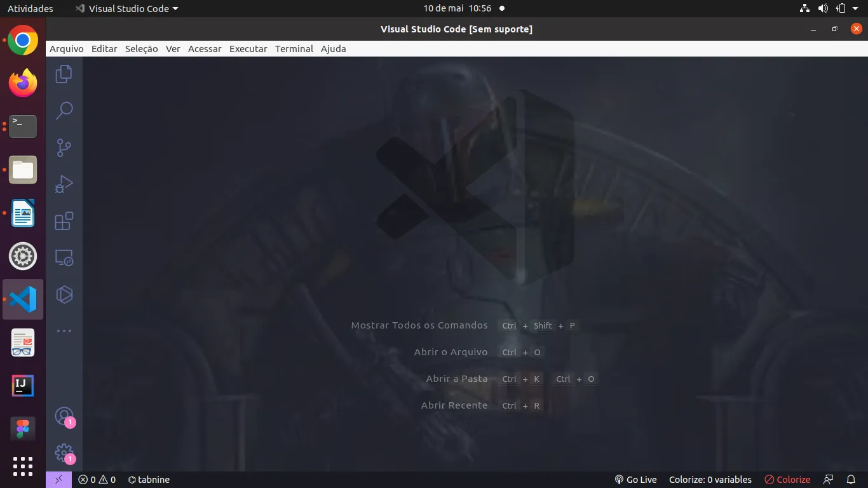Show errors and warnings count
Viewport: 868px width, 488px height.
pos(97,480)
